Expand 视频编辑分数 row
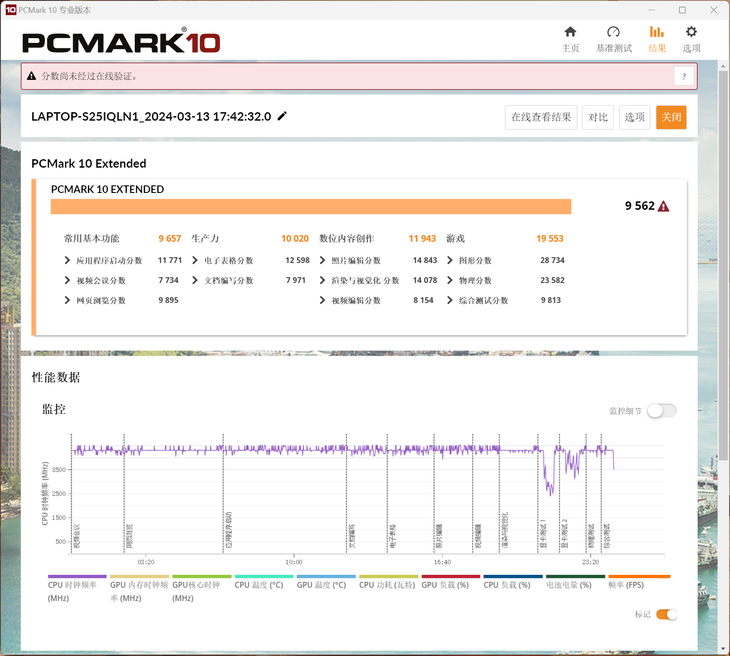Screen dimensions: 730x656 [x=322, y=300]
